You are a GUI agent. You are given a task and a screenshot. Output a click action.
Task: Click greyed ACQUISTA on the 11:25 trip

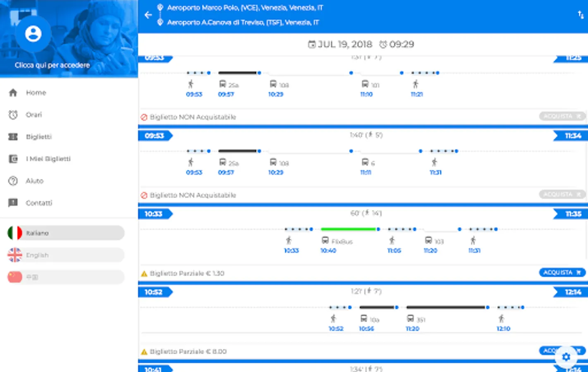point(562,117)
